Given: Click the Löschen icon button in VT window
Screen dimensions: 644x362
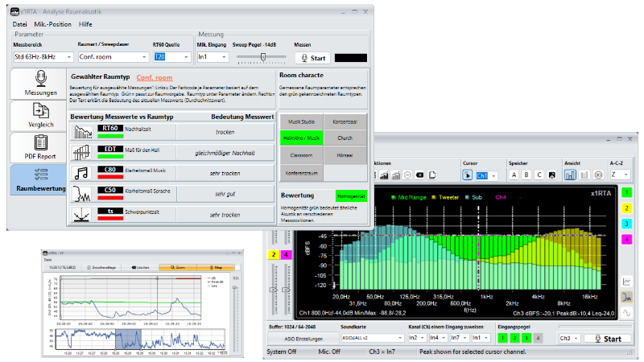Looking at the screenshot, I should click(140, 268).
